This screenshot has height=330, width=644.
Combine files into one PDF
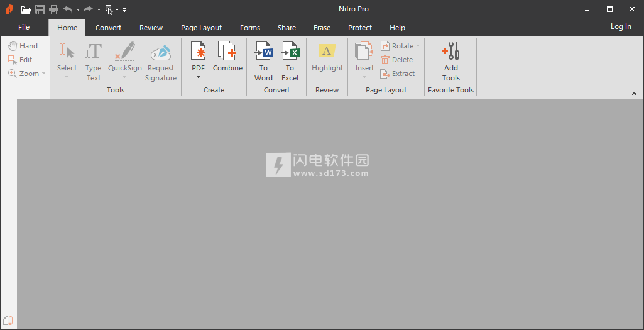click(227, 57)
